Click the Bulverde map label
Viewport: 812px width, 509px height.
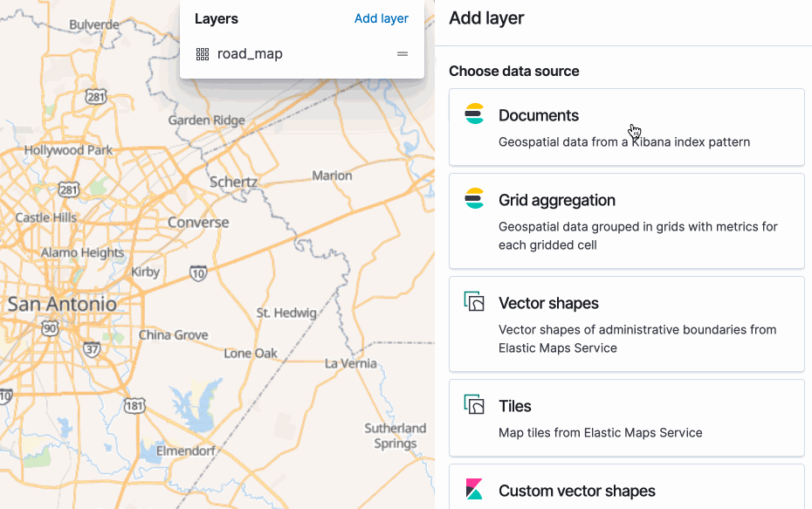[94, 24]
